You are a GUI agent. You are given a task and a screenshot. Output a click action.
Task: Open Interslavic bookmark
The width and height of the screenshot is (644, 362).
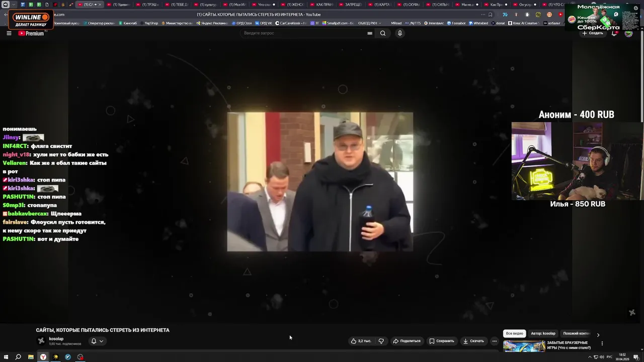(x=434, y=23)
